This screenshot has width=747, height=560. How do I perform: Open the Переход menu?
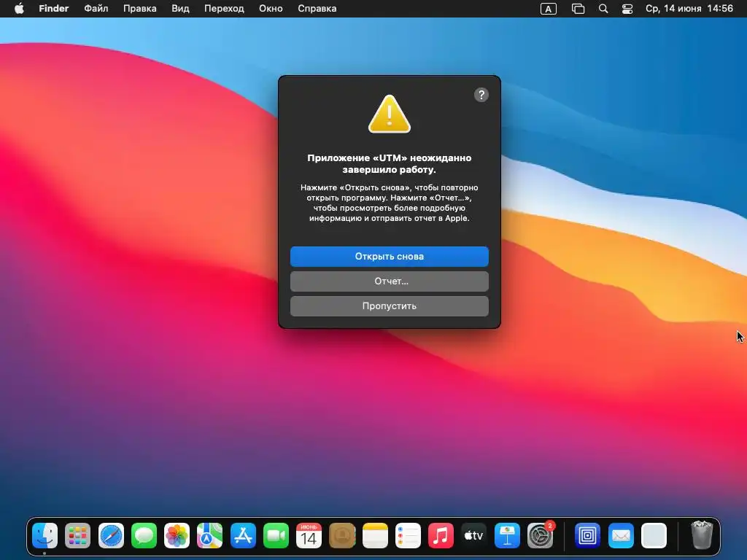224,9
